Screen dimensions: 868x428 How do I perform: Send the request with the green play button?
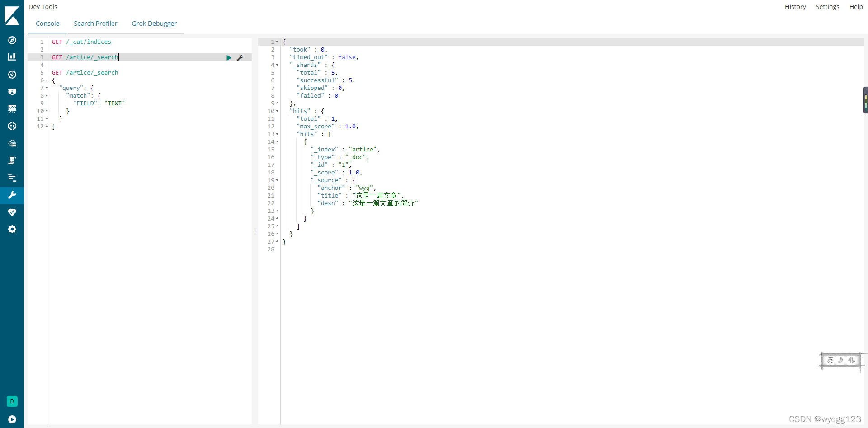pos(229,57)
